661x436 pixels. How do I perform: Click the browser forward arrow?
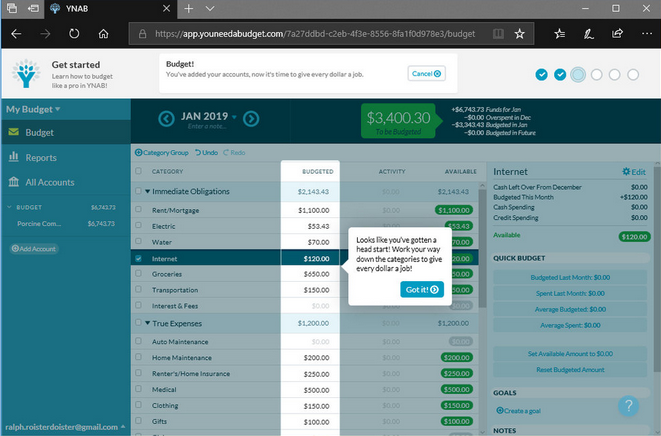click(x=45, y=34)
